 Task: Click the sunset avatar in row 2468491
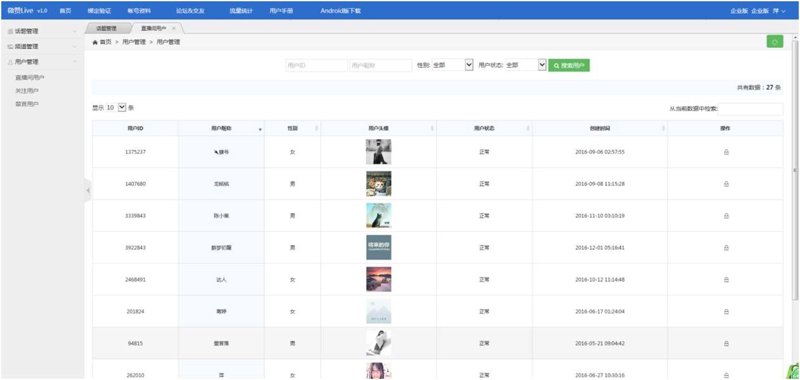coord(379,279)
